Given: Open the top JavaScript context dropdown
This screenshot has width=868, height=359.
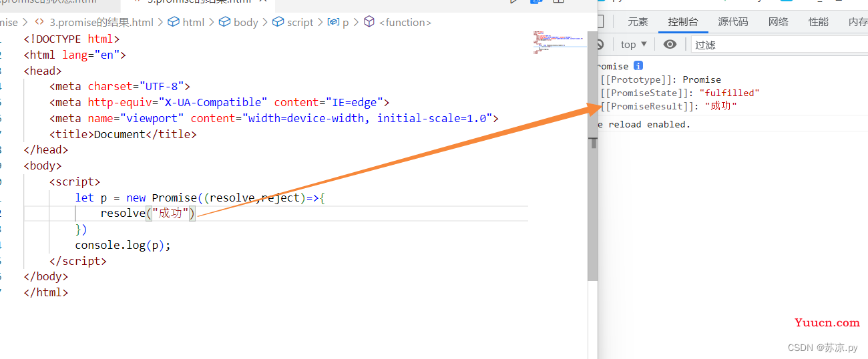Looking at the screenshot, I should (x=634, y=44).
